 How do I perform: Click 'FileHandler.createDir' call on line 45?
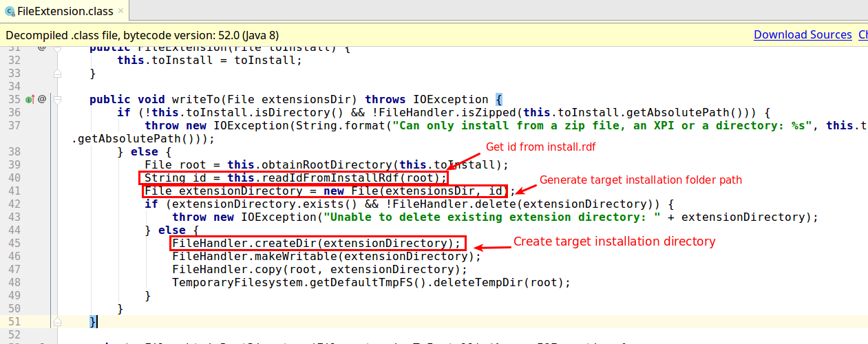[x=244, y=243]
